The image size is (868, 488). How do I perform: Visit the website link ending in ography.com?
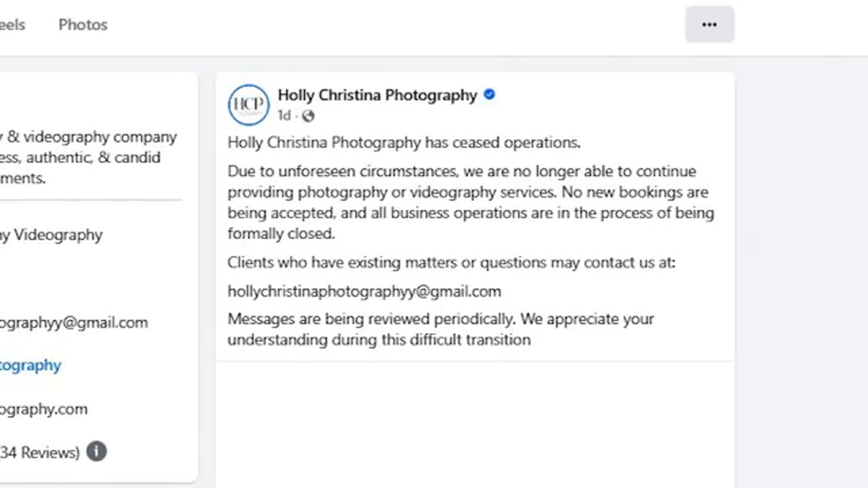pyautogui.click(x=43, y=409)
